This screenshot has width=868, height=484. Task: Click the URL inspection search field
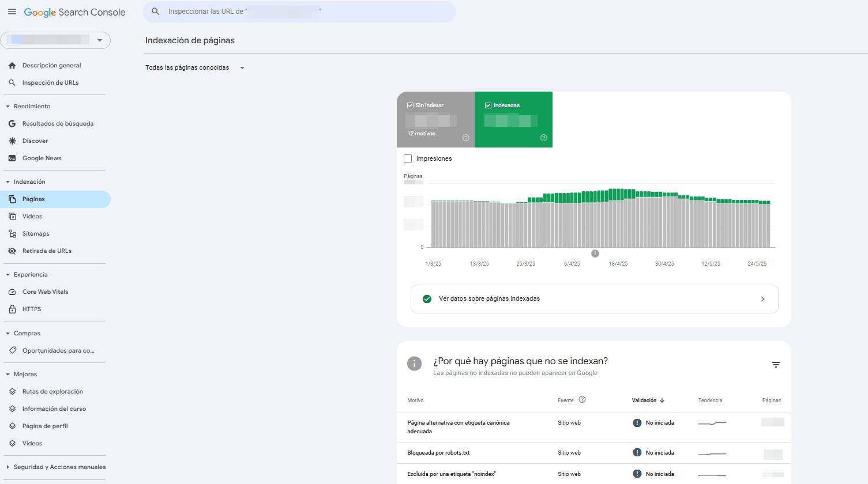299,12
